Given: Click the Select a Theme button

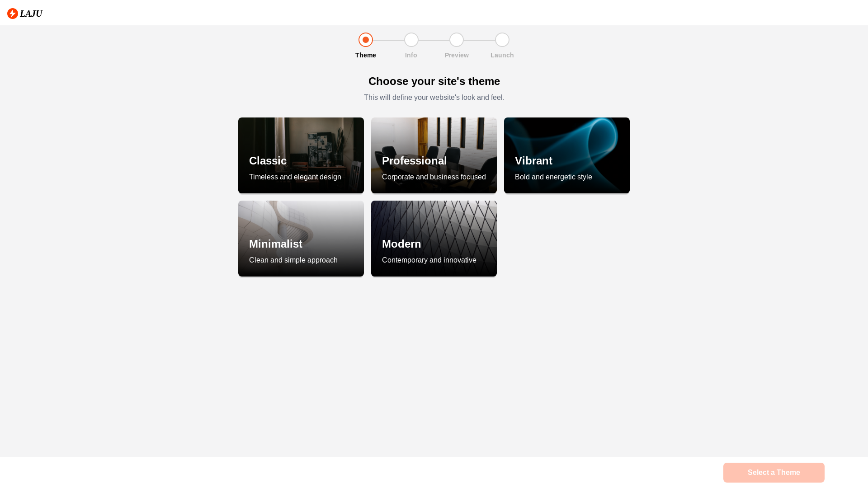Looking at the screenshot, I should coord(774,473).
